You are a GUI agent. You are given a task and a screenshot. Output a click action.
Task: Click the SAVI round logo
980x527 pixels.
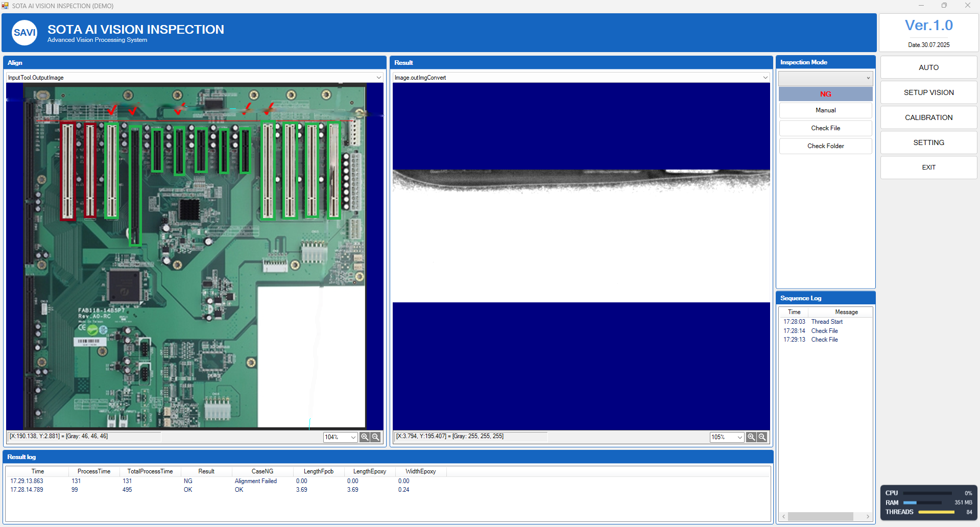click(25, 33)
